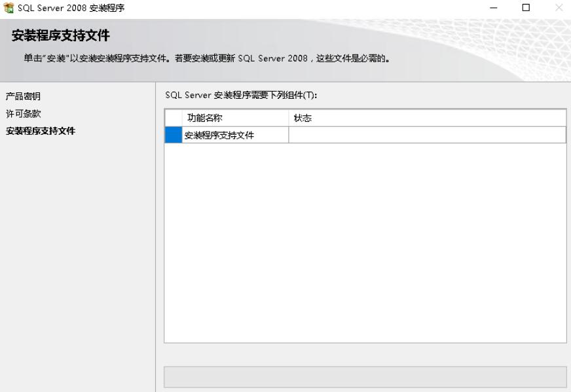Viewport: 571px width, 392px height.
Task: Click the label 'SQL Server 安装程序需要下列组件(T):'
Action: 241,96
